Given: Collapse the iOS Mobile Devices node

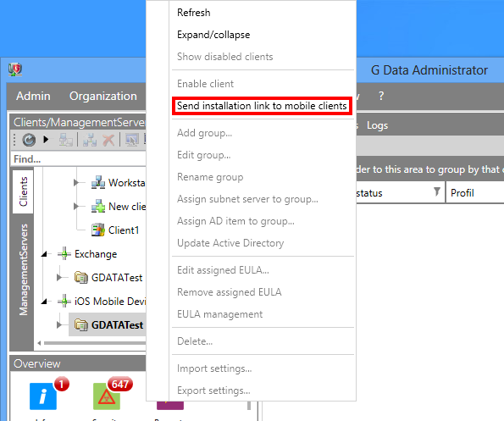Looking at the screenshot, I should click(x=45, y=302).
